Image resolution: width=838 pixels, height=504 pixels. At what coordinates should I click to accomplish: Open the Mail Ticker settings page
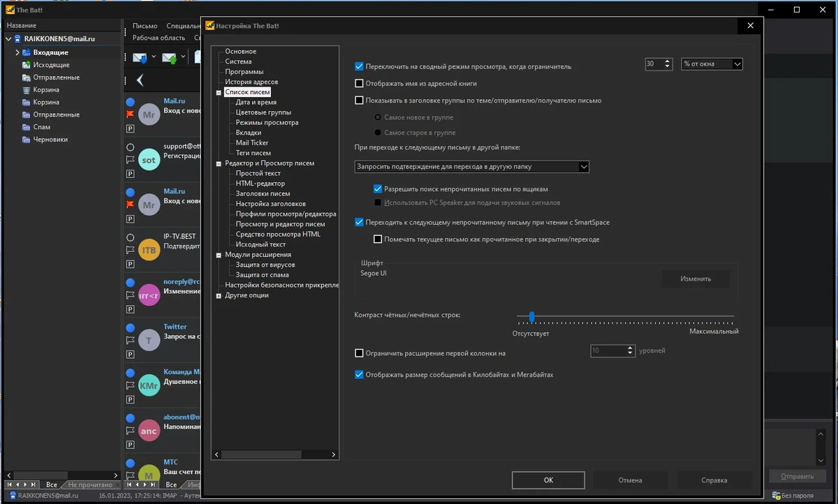click(x=252, y=143)
